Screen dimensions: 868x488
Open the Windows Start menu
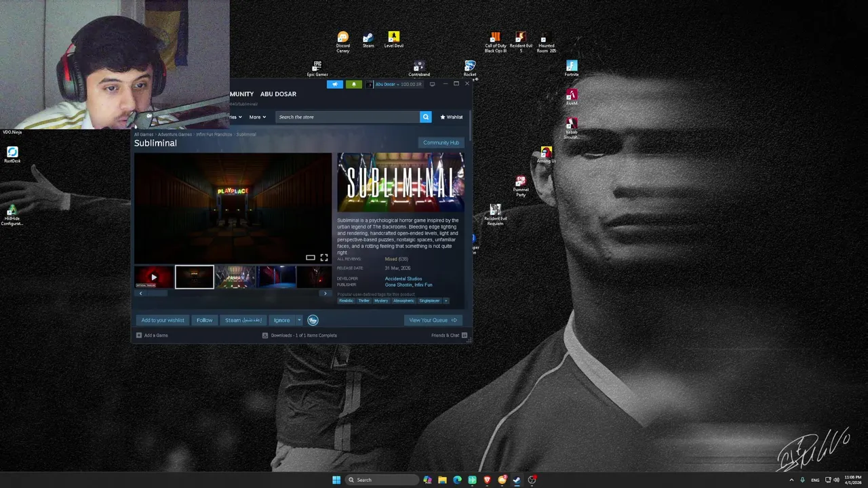point(336,480)
